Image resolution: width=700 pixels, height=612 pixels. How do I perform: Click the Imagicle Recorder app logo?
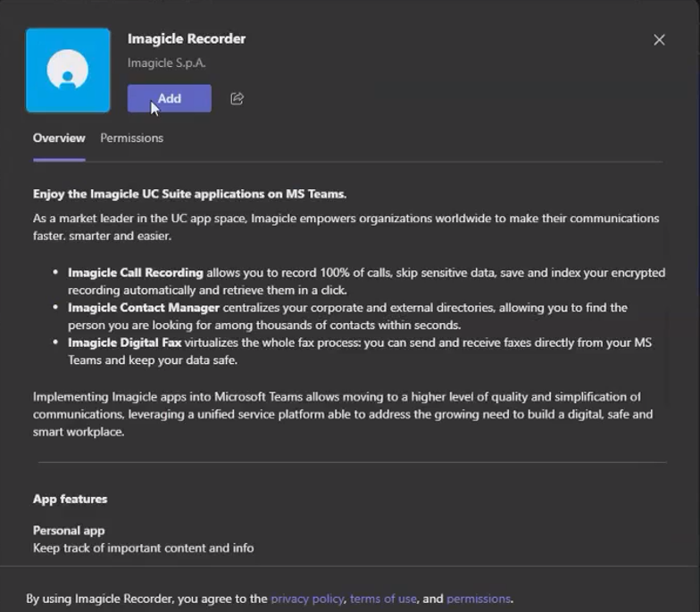click(68, 70)
